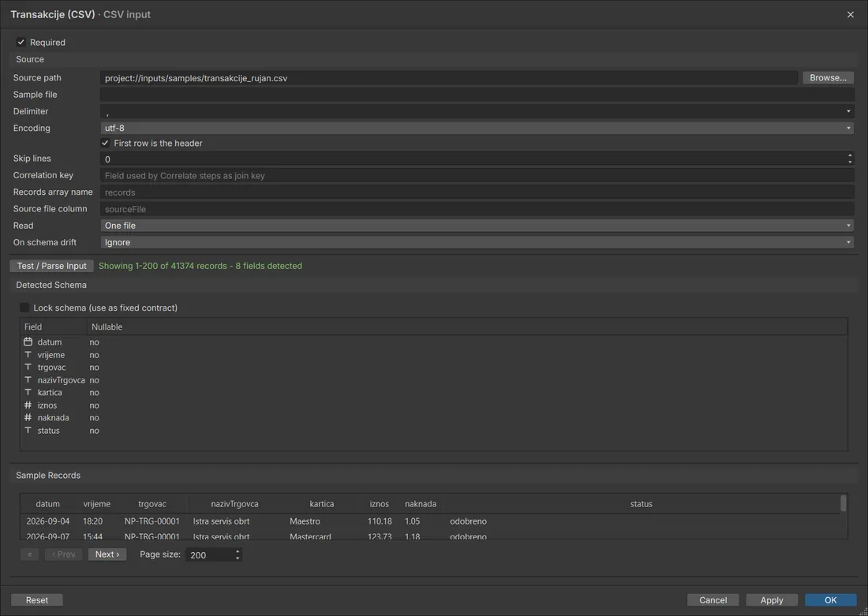Enable Lock schema as fixed contract

[24, 307]
